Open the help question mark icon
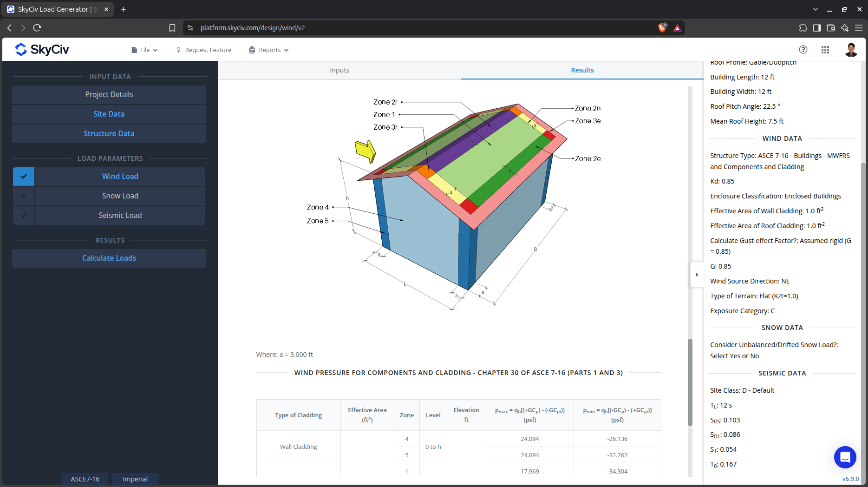Image resolution: width=868 pixels, height=487 pixels. (803, 50)
